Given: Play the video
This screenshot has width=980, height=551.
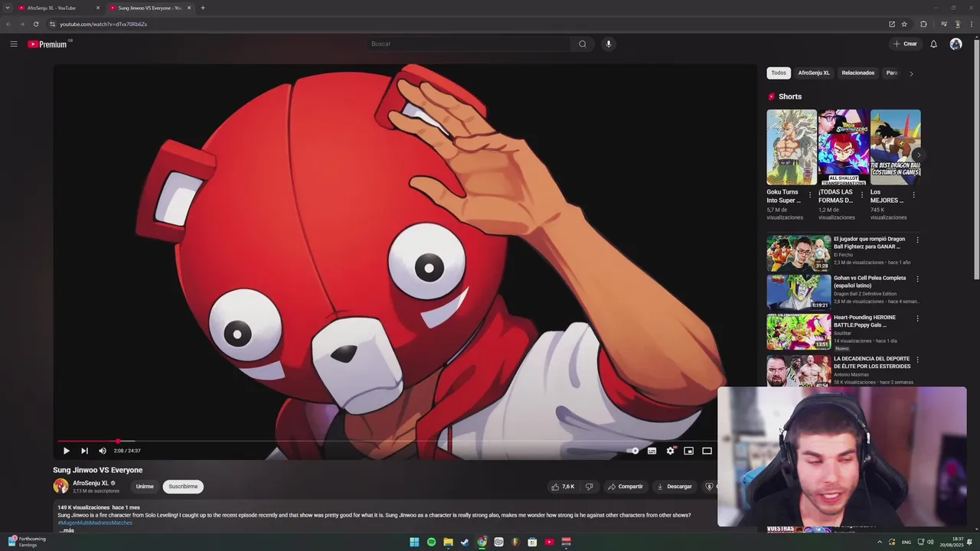Looking at the screenshot, I should coord(66,451).
